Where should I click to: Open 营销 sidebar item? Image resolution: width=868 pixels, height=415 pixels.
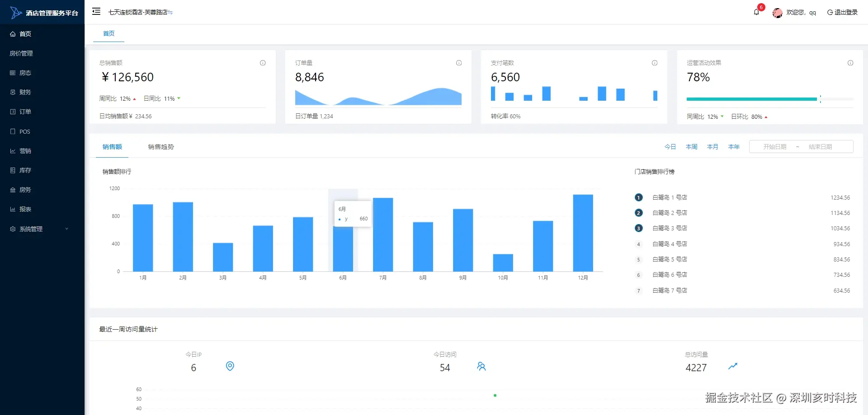[x=42, y=151]
